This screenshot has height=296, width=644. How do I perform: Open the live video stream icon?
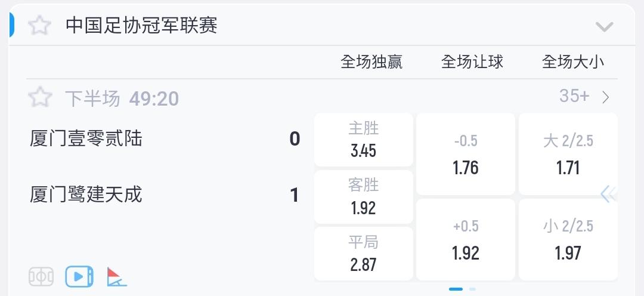tap(79, 276)
